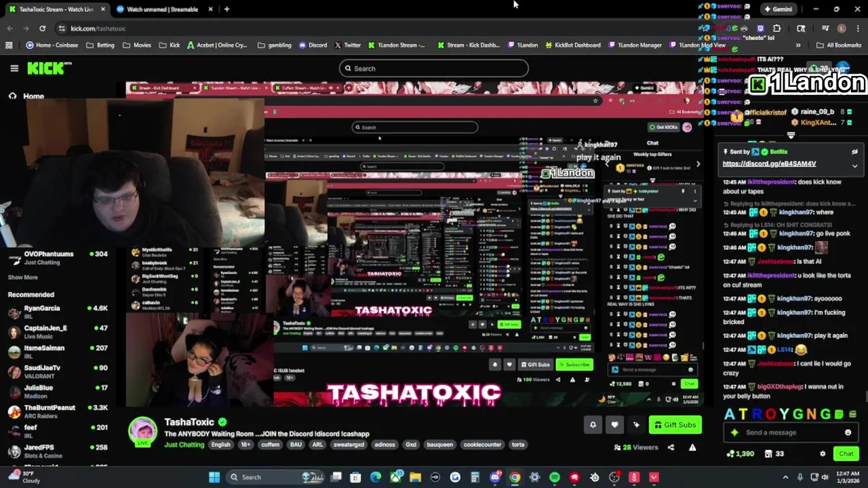Open the Betting bookmarks folder
The height and width of the screenshot is (488, 868).
coord(100,45)
